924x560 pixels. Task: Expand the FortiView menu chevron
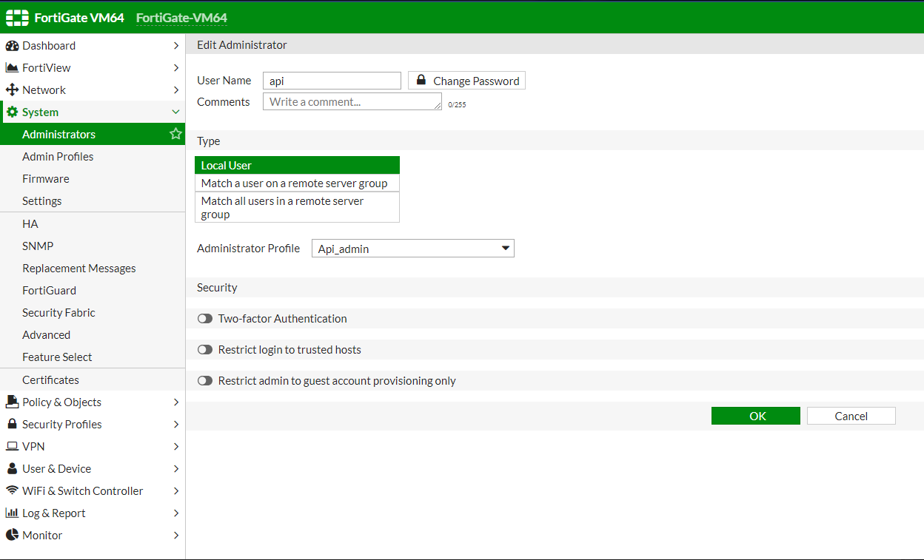coord(176,68)
